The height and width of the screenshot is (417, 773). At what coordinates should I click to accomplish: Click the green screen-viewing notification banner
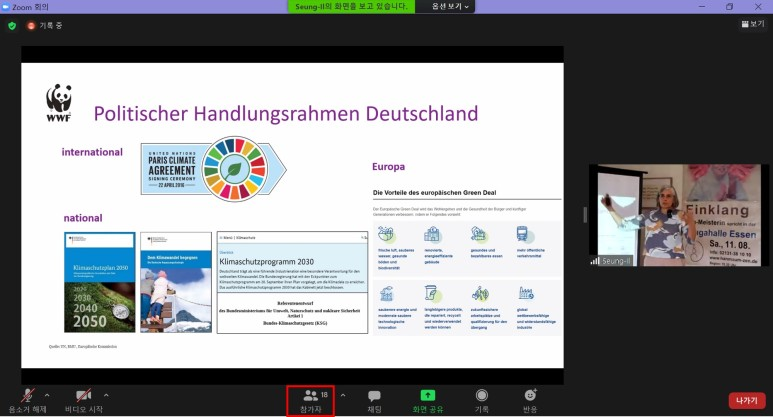pyautogui.click(x=351, y=6)
